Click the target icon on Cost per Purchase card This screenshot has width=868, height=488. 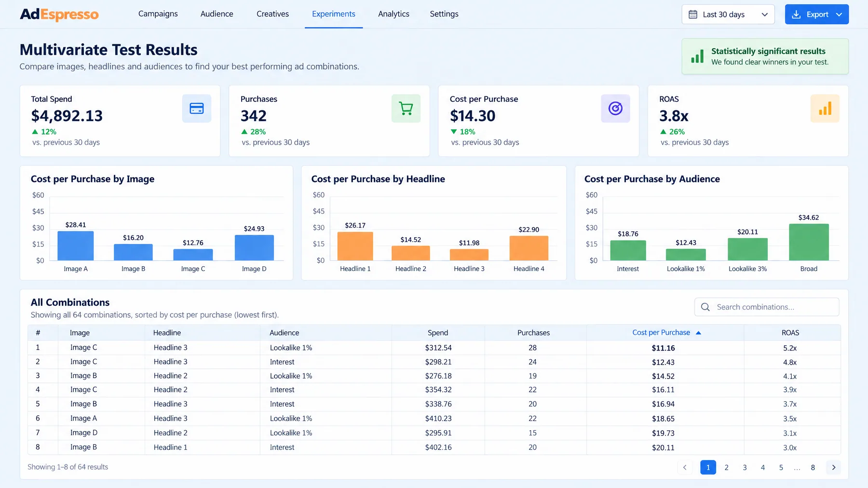point(615,108)
